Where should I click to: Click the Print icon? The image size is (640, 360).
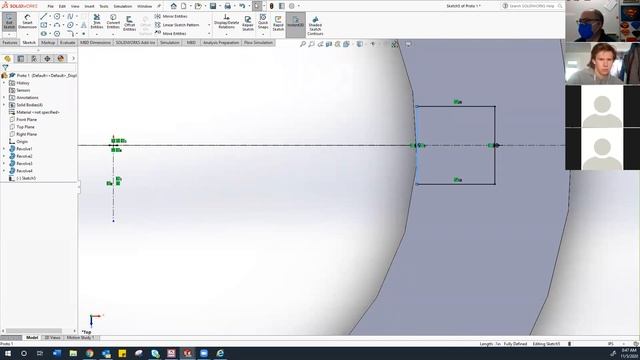(x=228, y=6)
